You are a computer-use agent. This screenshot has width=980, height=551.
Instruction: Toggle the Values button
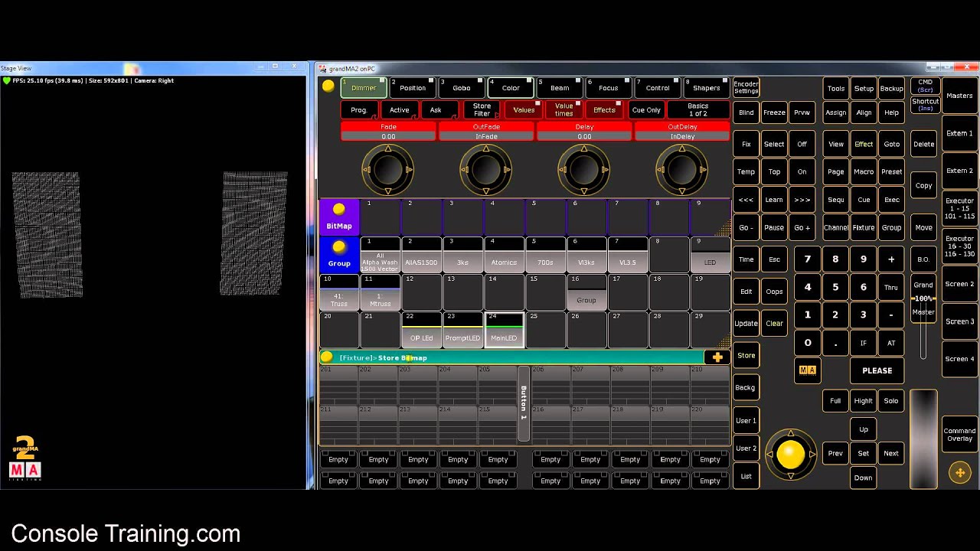click(x=524, y=110)
